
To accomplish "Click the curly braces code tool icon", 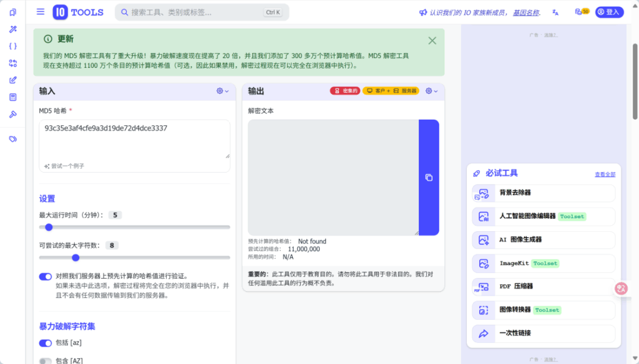I will pyautogui.click(x=14, y=47).
